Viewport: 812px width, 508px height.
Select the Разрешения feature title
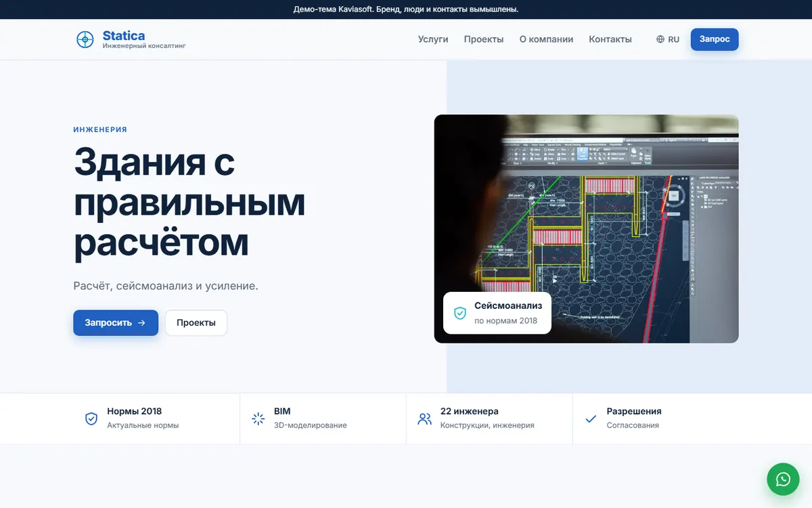pyautogui.click(x=634, y=411)
